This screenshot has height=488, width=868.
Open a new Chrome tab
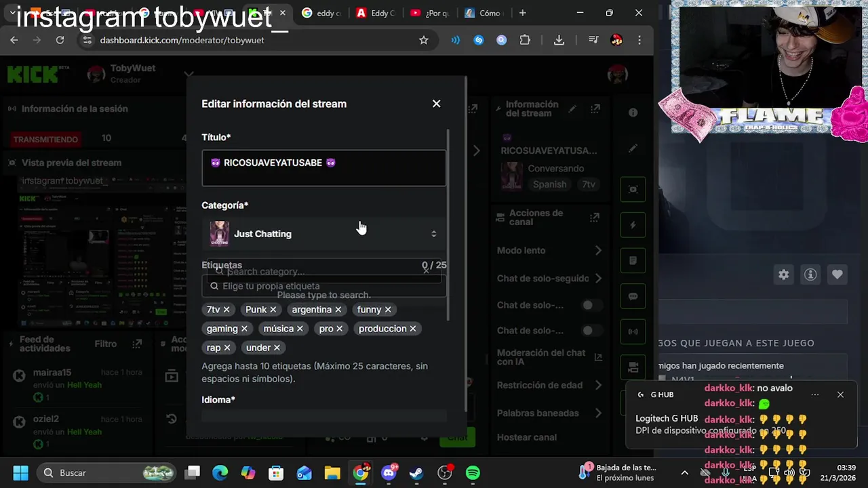pyautogui.click(x=522, y=13)
